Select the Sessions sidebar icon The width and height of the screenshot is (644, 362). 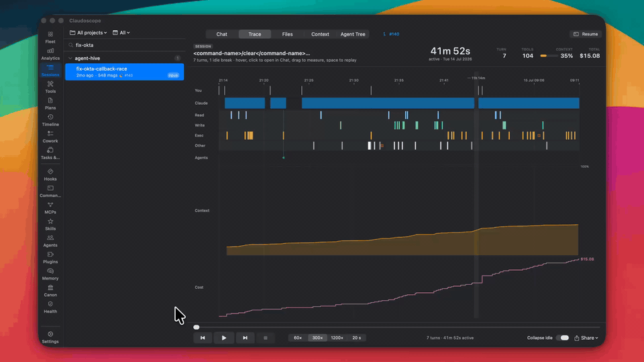point(50,71)
